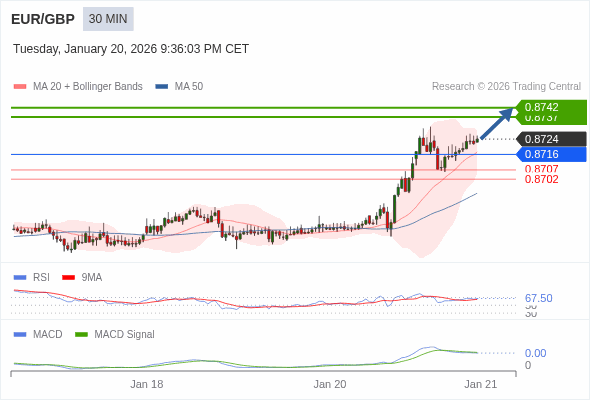This screenshot has width=590, height=400.
Task: Click the RSI legend color swatch
Action: tap(20, 278)
